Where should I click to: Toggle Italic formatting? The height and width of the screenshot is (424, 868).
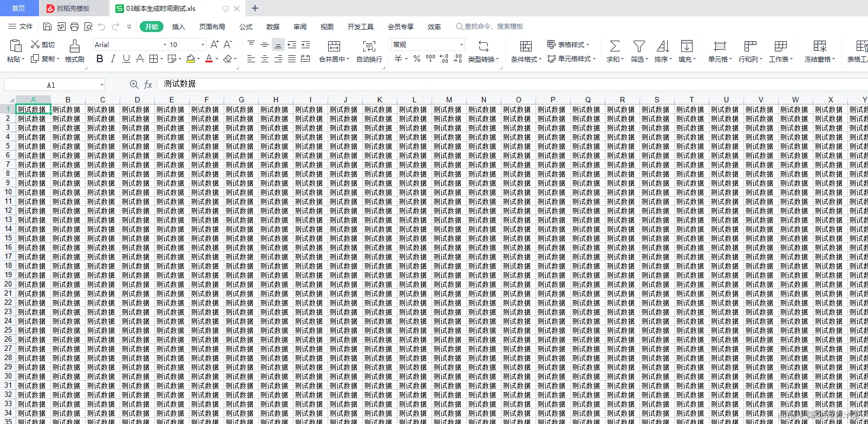point(113,58)
